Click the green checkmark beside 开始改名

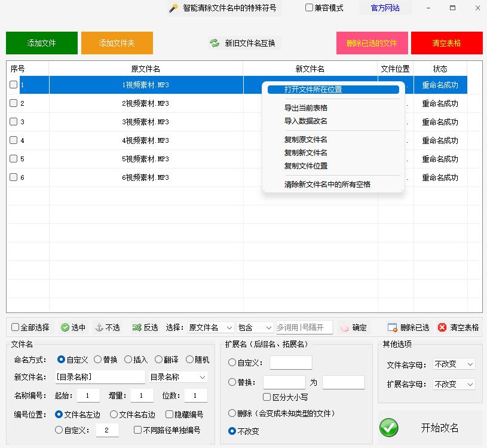[x=389, y=428]
